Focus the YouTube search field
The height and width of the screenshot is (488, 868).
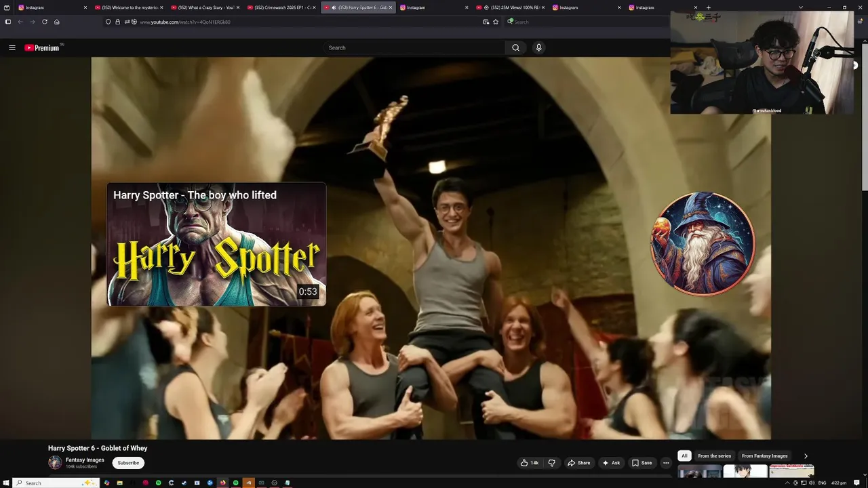click(414, 47)
